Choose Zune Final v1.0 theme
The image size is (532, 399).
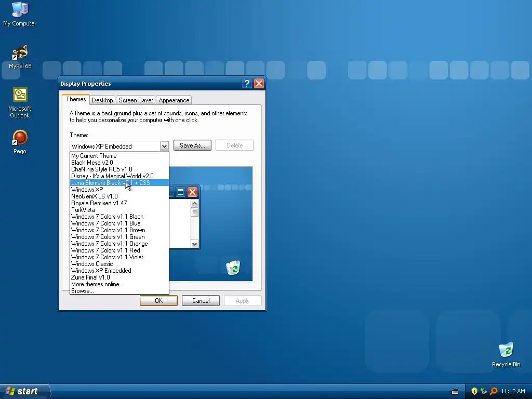coord(119,277)
